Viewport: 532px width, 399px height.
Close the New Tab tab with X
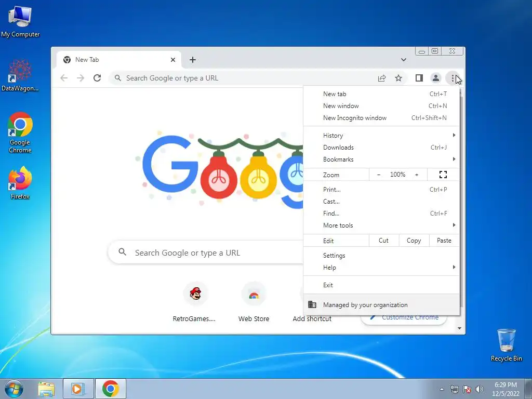coord(172,60)
